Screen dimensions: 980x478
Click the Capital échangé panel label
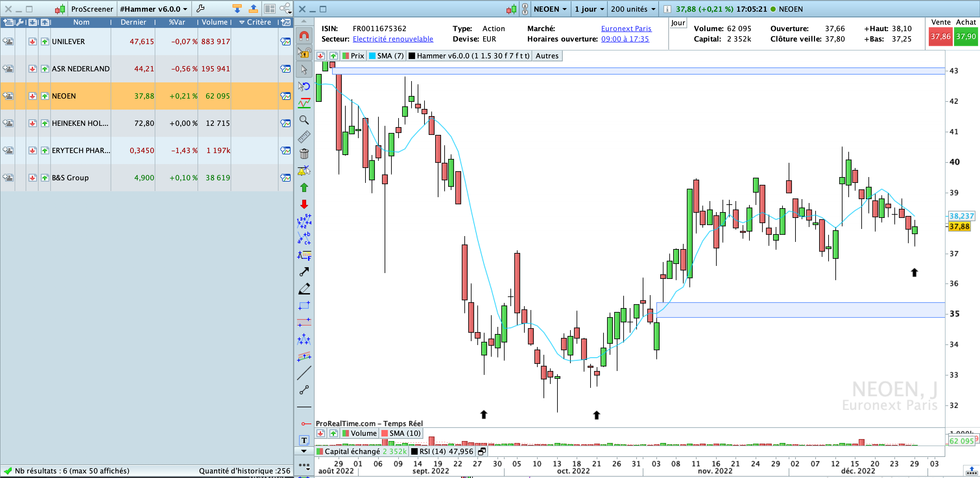[361, 451]
